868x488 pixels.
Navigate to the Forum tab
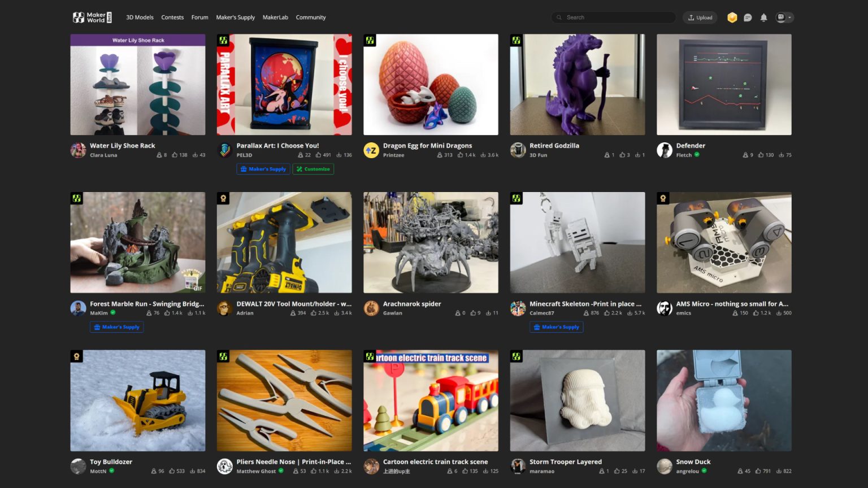point(199,18)
